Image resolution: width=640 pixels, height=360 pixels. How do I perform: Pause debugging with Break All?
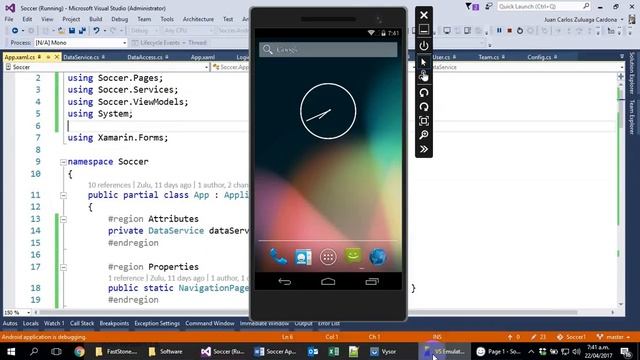(x=499, y=31)
